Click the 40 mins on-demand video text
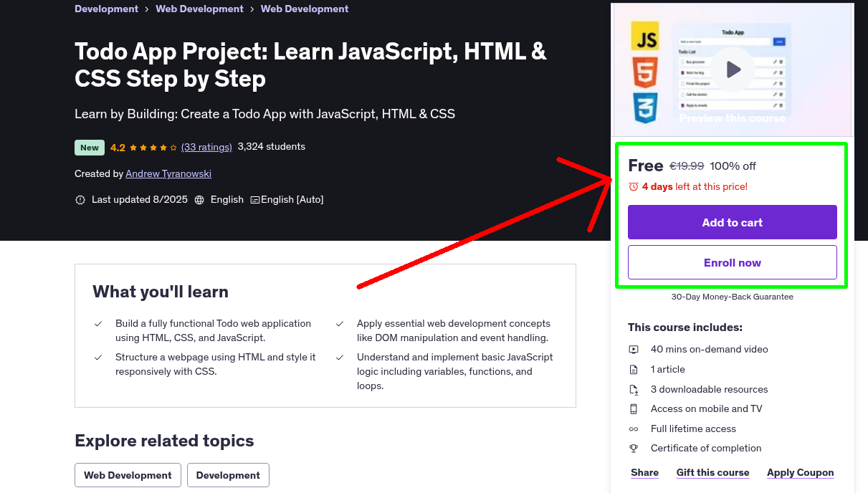 coord(710,350)
